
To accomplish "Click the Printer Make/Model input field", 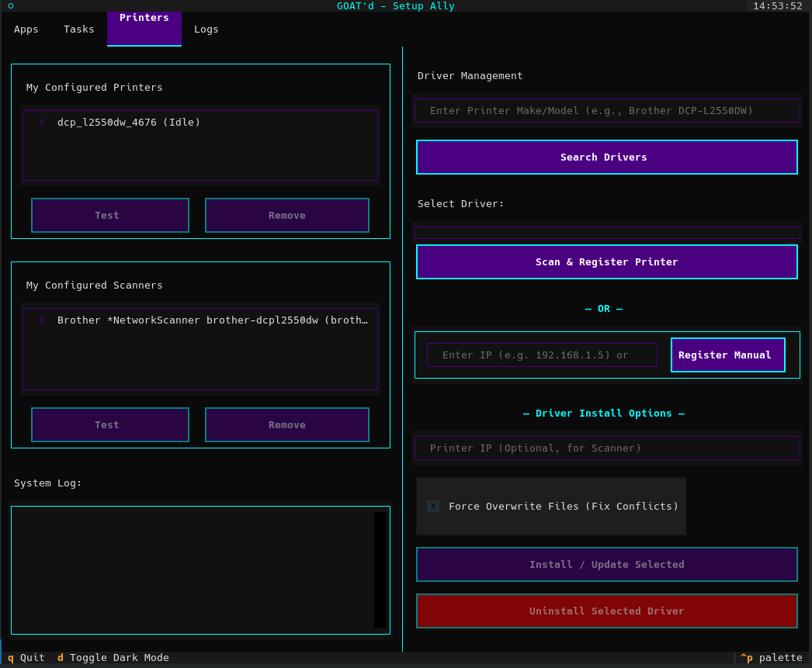I will (x=607, y=110).
